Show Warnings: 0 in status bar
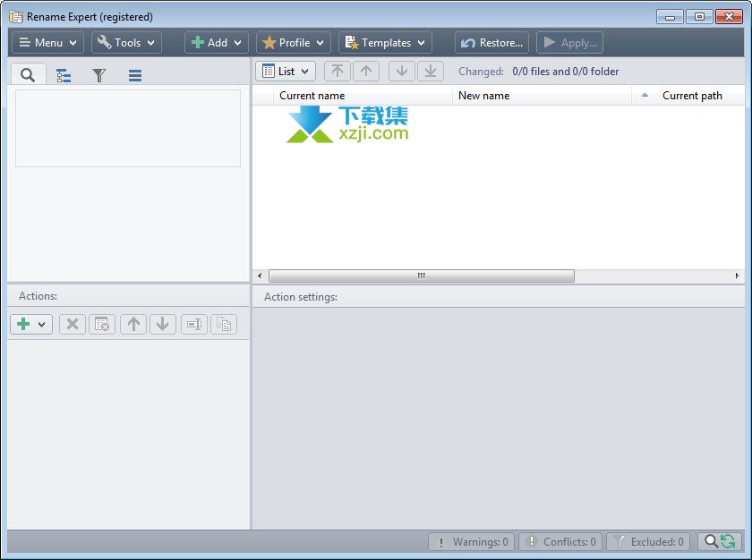The image size is (752, 560). pos(472,542)
